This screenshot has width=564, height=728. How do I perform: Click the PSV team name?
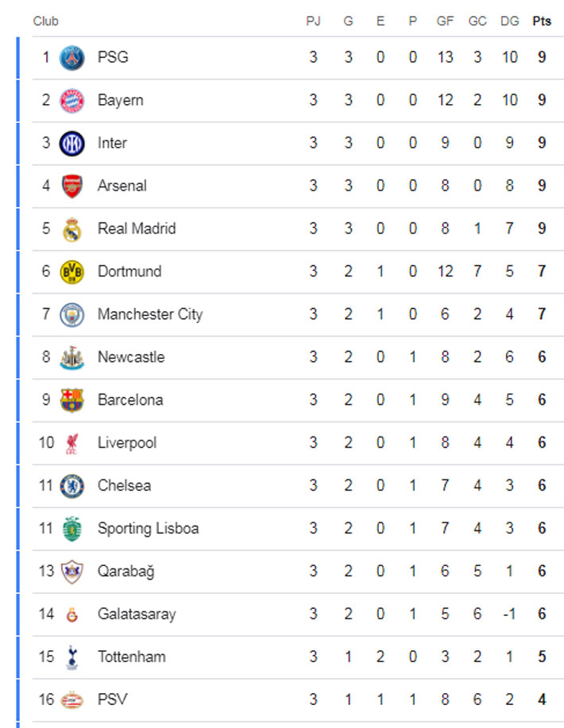coord(112,700)
